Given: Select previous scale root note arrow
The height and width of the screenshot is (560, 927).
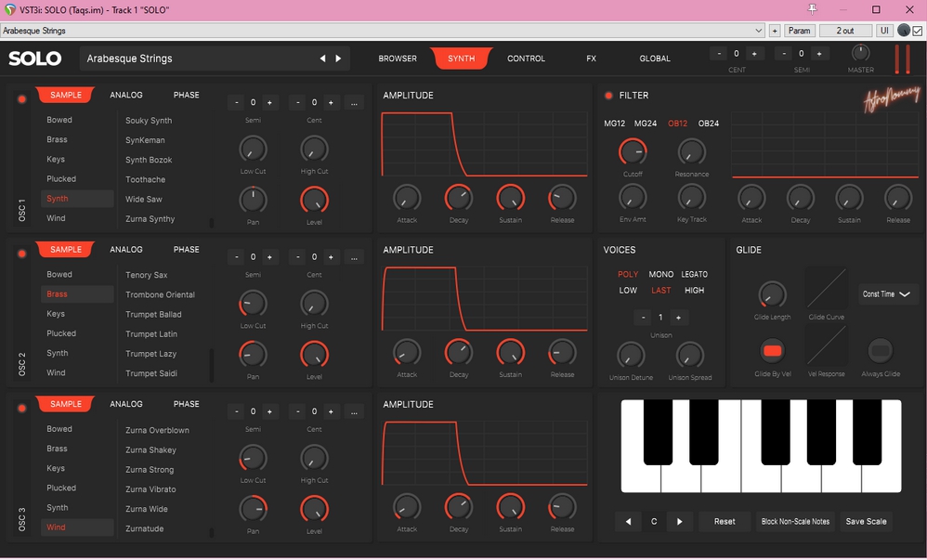Looking at the screenshot, I should 628,522.
